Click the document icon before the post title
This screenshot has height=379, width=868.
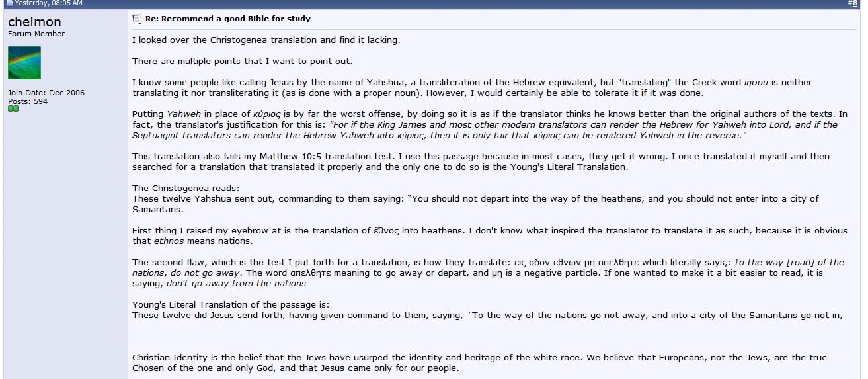click(137, 19)
